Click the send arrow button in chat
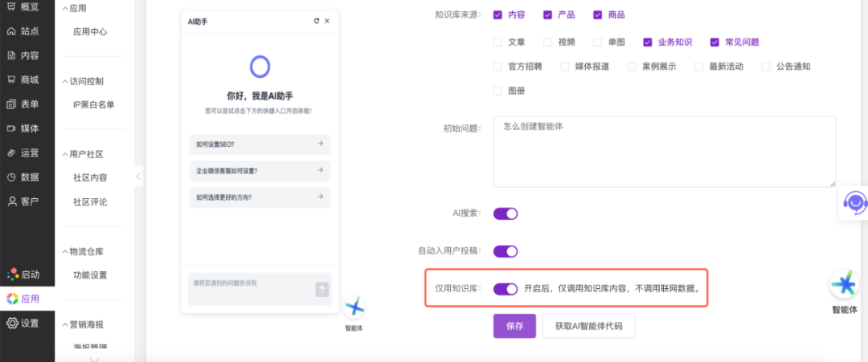The height and width of the screenshot is (362, 868). click(321, 289)
